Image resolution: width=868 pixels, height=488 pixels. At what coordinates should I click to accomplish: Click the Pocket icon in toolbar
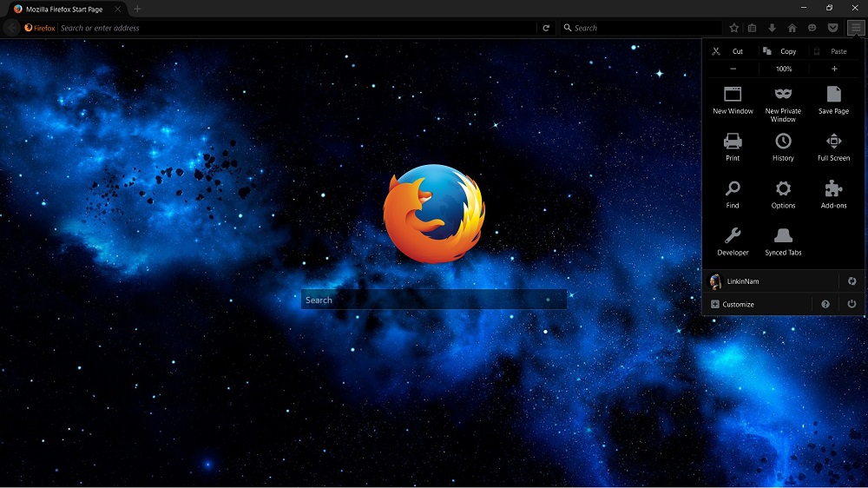coord(832,28)
